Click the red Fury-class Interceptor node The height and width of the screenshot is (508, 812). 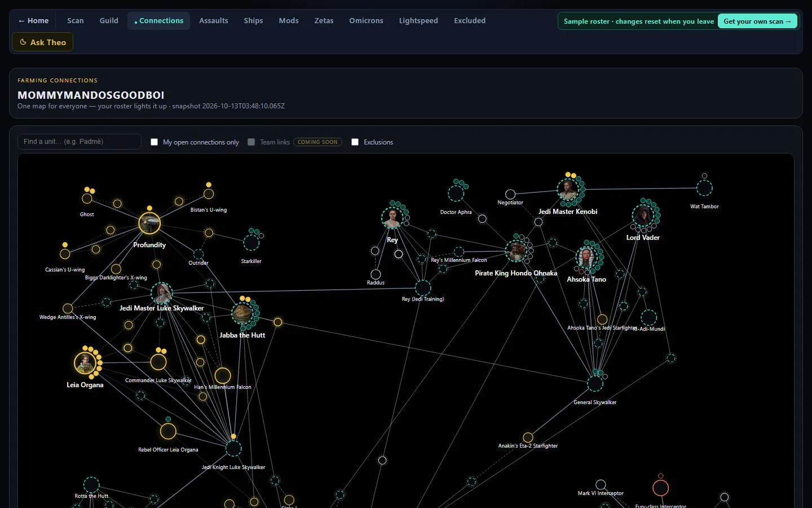661,488
